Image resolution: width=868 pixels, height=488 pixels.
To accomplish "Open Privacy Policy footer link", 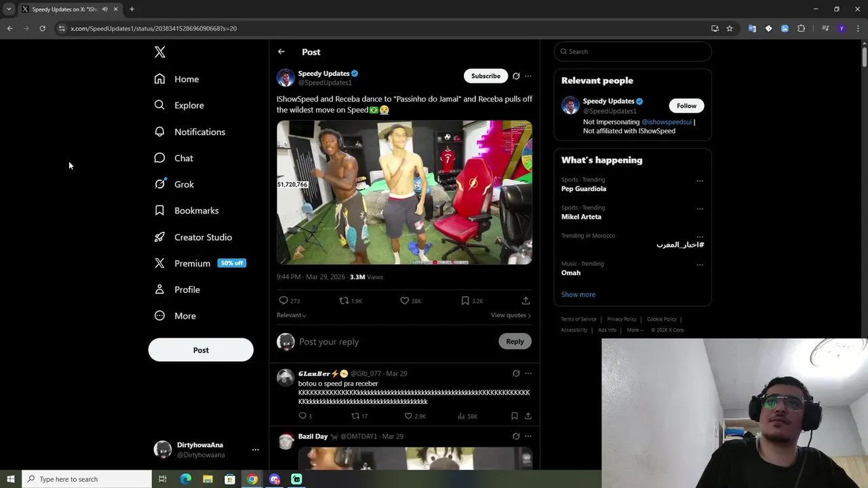I will [x=622, y=319].
